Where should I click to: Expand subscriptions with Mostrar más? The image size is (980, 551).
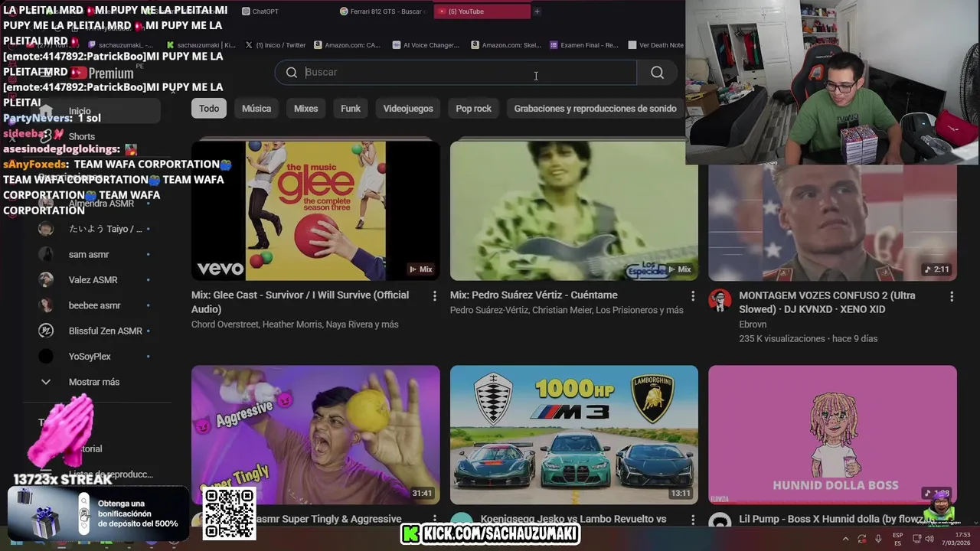96,382
